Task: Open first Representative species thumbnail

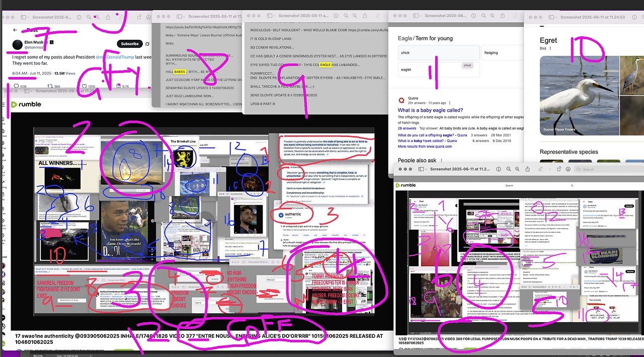Action: point(551,162)
